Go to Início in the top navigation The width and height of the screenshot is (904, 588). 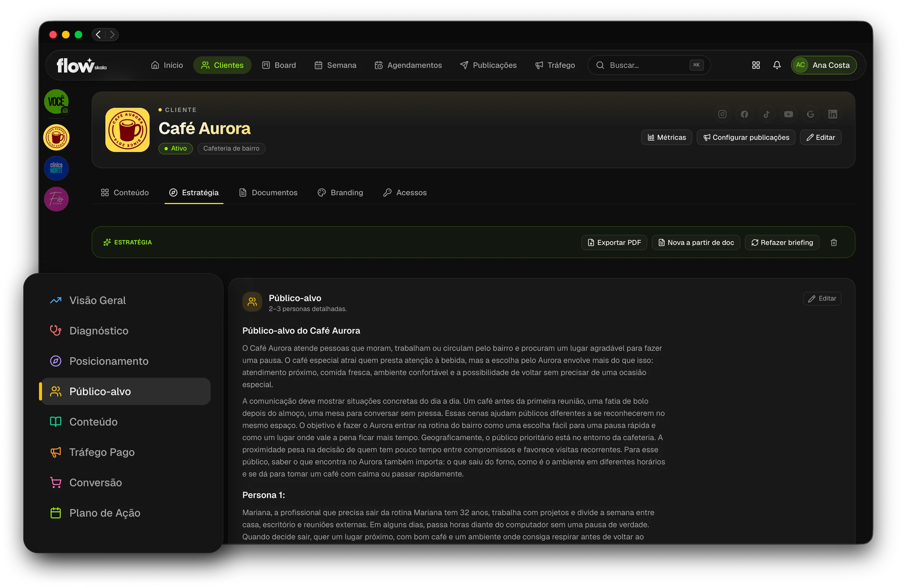[167, 65]
